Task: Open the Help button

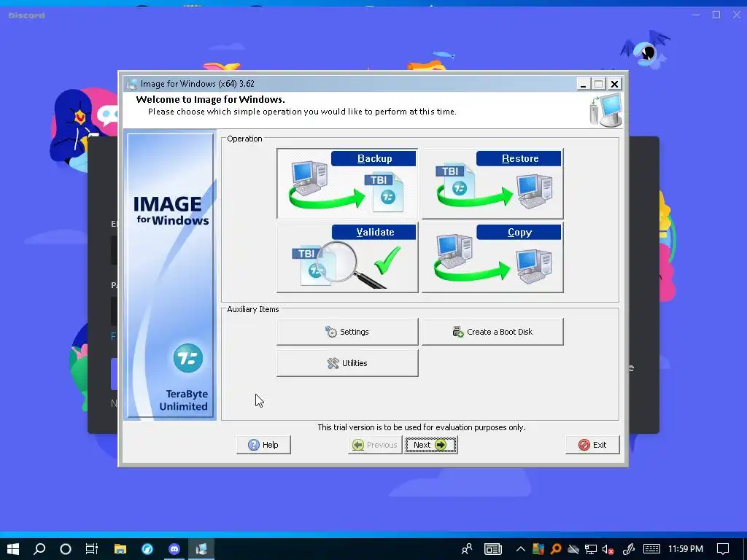Action: pyautogui.click(x=263, y=445)
